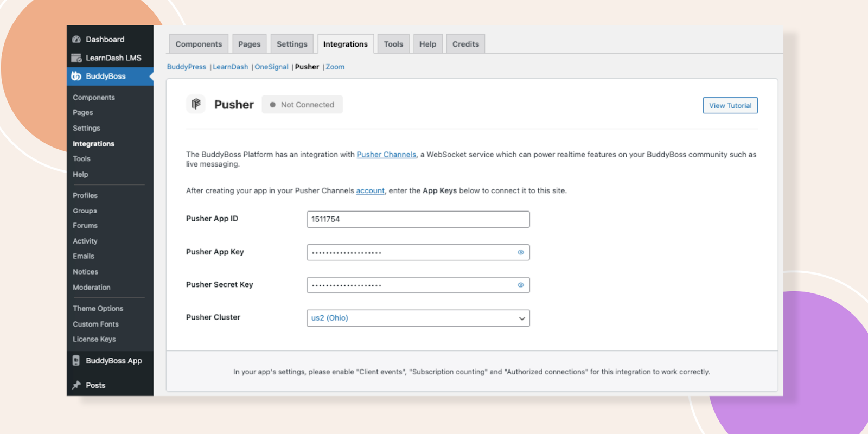
Task: Open the Credits tab
Action: (466, 44)
